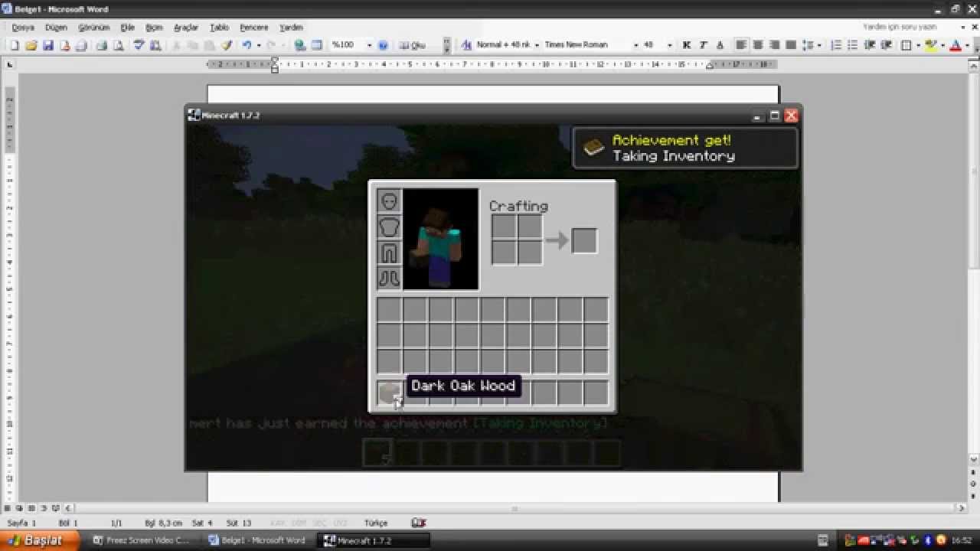
Task: Click the outside border button
Action: click(x=906, y=45)
